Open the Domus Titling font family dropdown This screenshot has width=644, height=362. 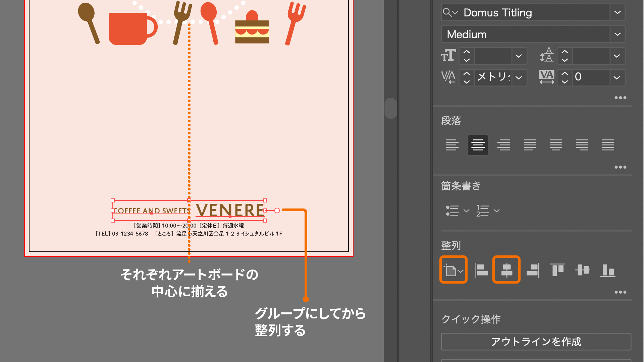coord(617,13)
